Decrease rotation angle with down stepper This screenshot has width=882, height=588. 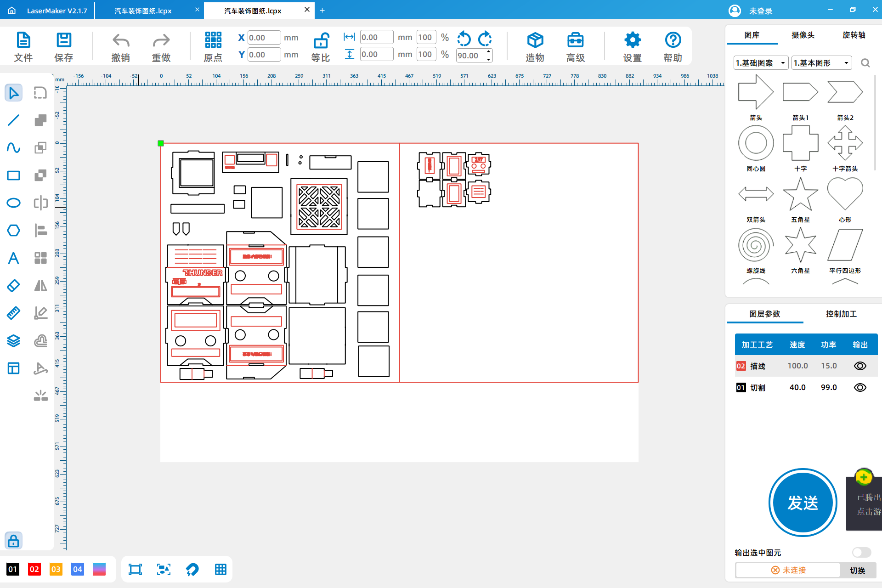click(488, 59)
